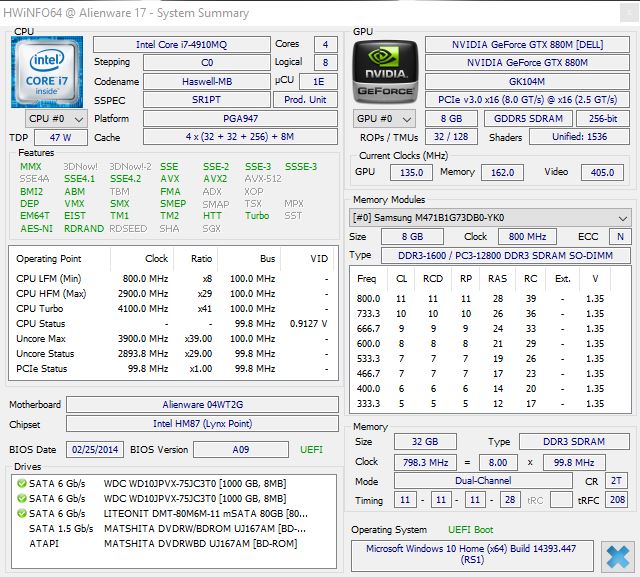Screen dimensions: 640x577
Task: Click the CPU Status VID 0.9127 V value
Action: [308, 324]
